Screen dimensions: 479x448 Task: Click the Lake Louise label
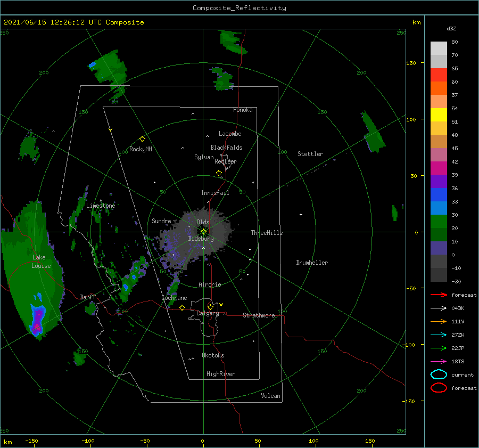tap(41, 262)
